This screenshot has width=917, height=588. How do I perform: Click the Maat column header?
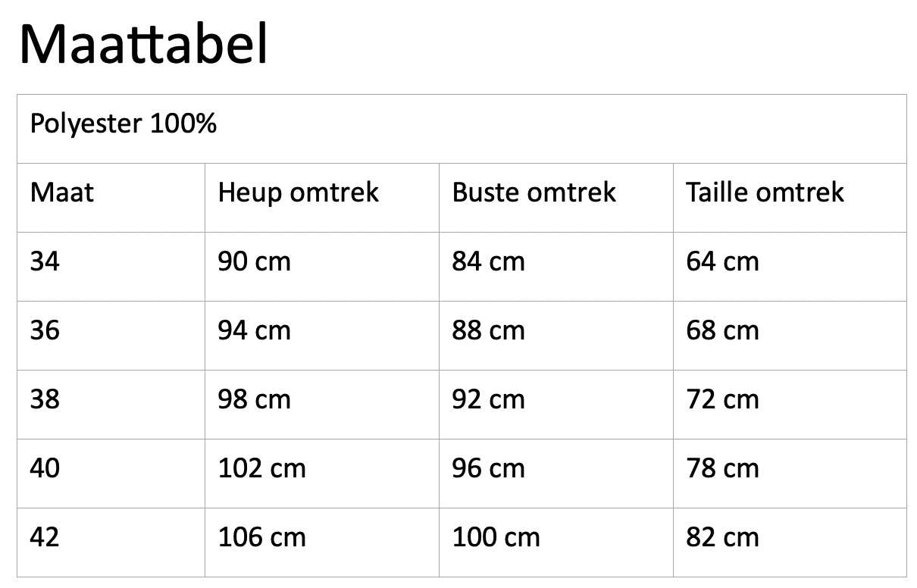111,198
